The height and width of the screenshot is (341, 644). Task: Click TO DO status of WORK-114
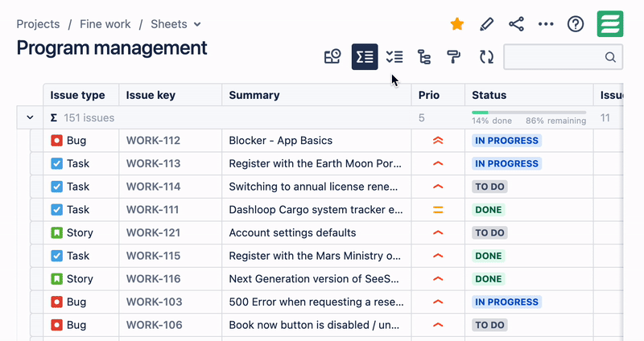[x=489, y=187]
